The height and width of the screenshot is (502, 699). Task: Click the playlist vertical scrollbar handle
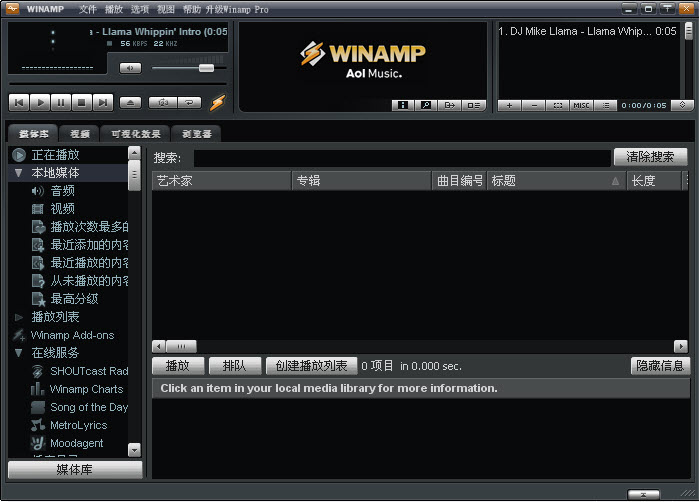pos(689,31)
